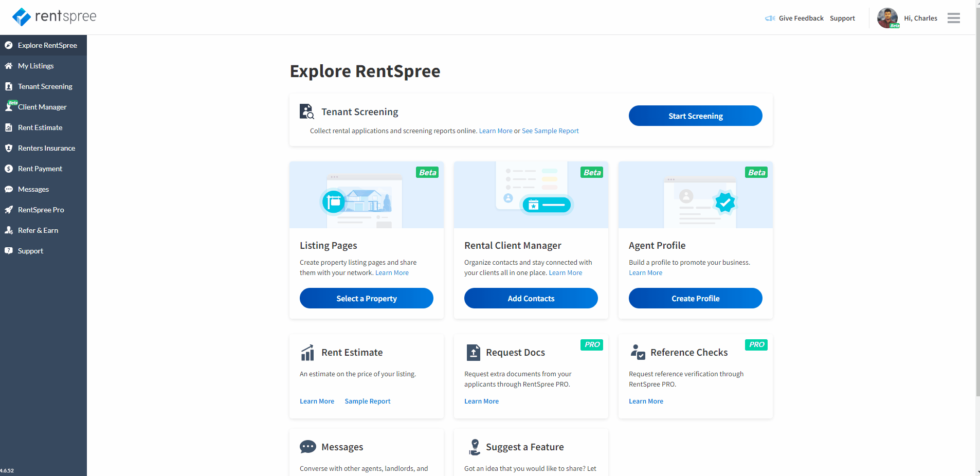Open Learn More link under Tenant Screening

point(496,131)
